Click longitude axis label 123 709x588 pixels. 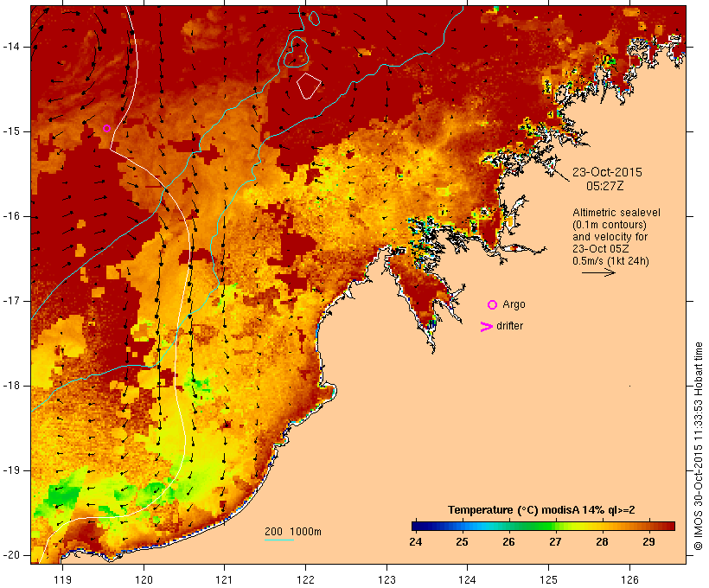[x=386, y=579]
